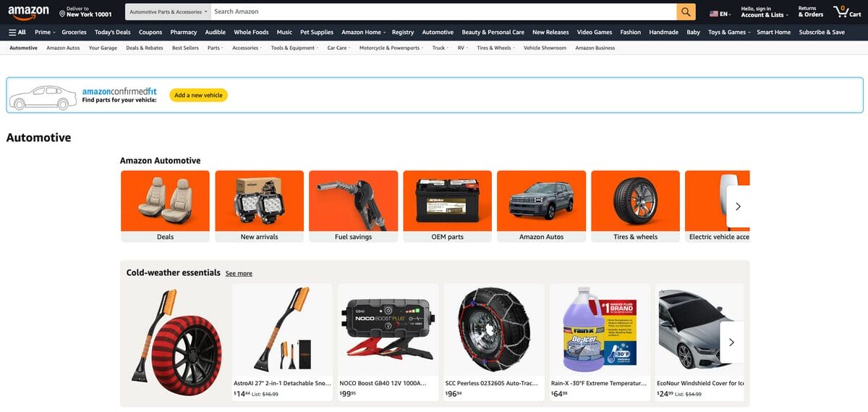Expand the Amazon Home navigation dropdown
The width and height of the screenshot is (868, 412).
click(364, 32)
